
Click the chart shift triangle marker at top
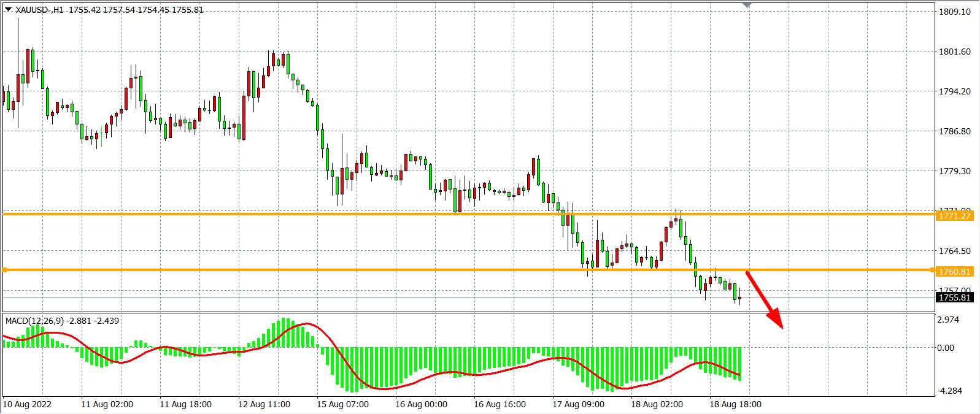click(x=747, y=5)
